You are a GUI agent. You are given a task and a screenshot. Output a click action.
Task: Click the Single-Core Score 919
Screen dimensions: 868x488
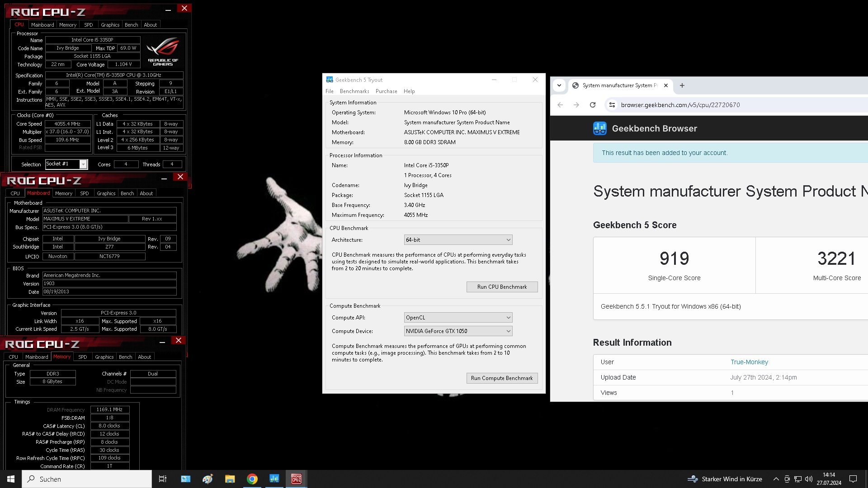(x=674, y=258)
